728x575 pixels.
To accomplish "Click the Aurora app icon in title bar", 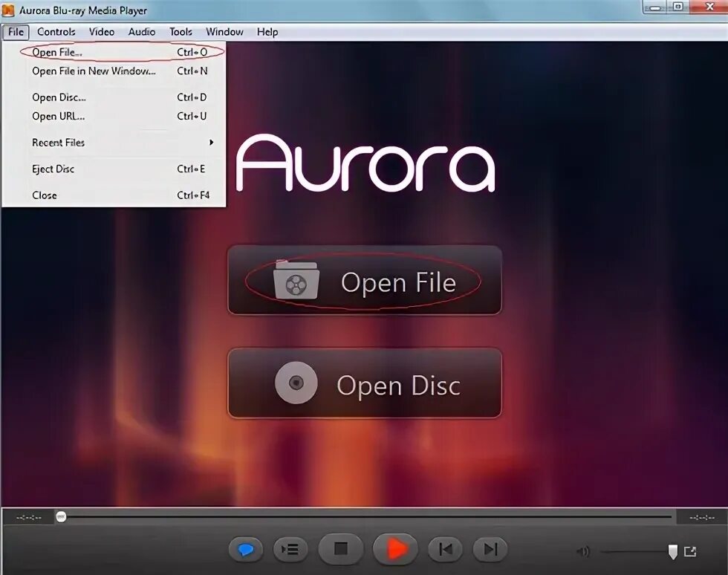I will point(8,10).
